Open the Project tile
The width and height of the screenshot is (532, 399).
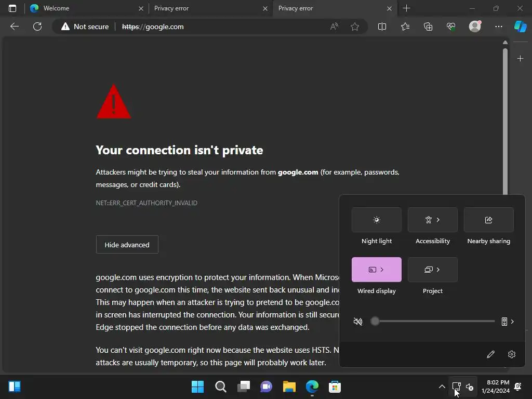[433, 270]
